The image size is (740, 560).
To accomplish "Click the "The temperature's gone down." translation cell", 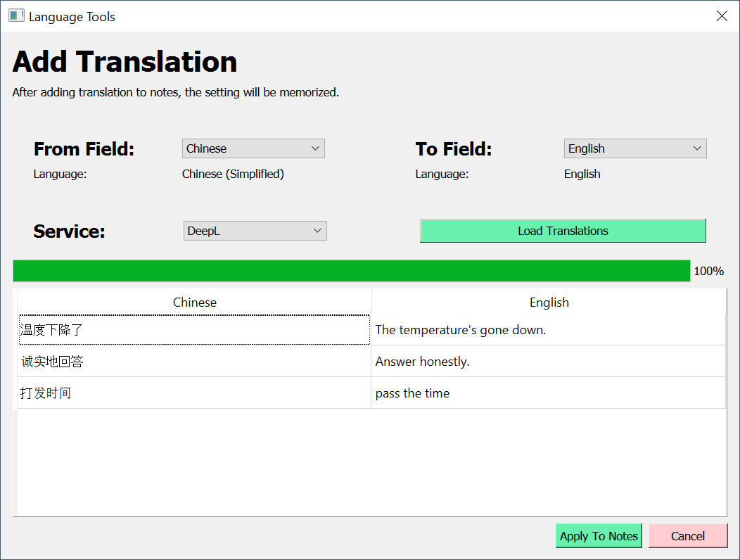I will 549,330.
